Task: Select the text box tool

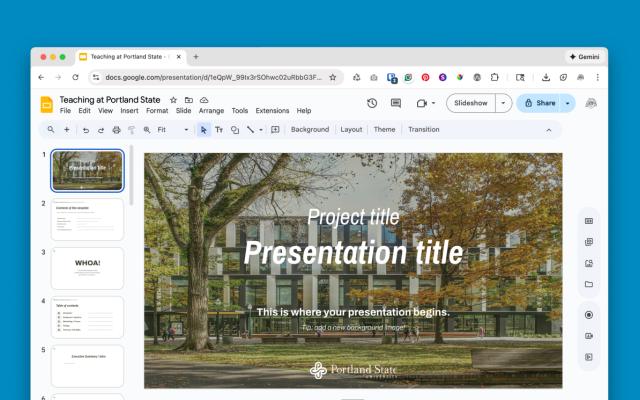Action: (219, 130)
